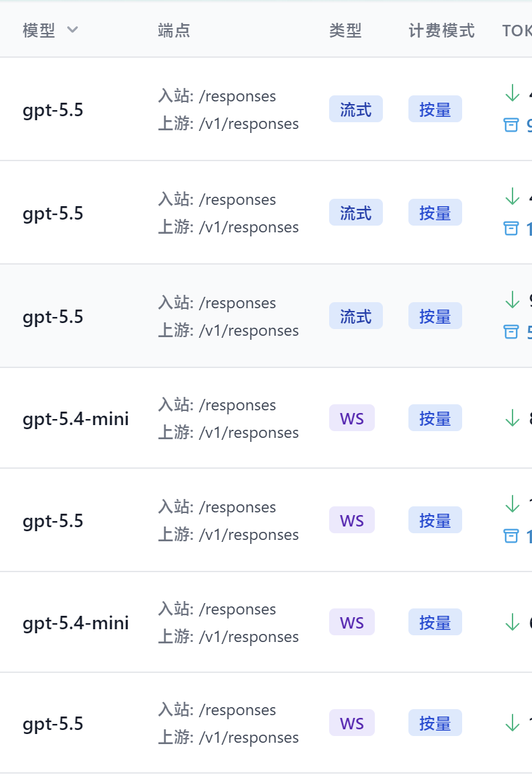Click the 模型 column header
Viewport: 532px width, 779px height.
tap(39, 30)
